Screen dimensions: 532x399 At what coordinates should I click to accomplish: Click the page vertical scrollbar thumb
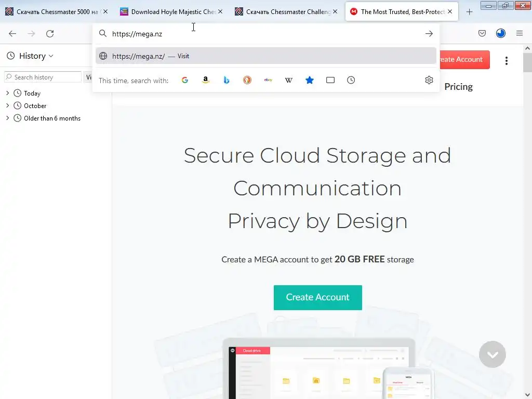tap(527, 63)
